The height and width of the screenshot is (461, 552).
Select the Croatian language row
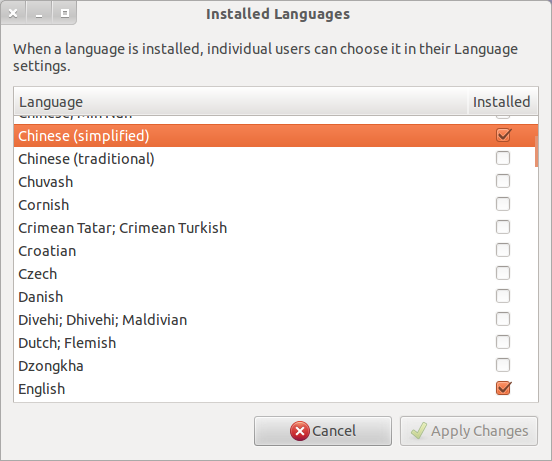click(276, 251)
